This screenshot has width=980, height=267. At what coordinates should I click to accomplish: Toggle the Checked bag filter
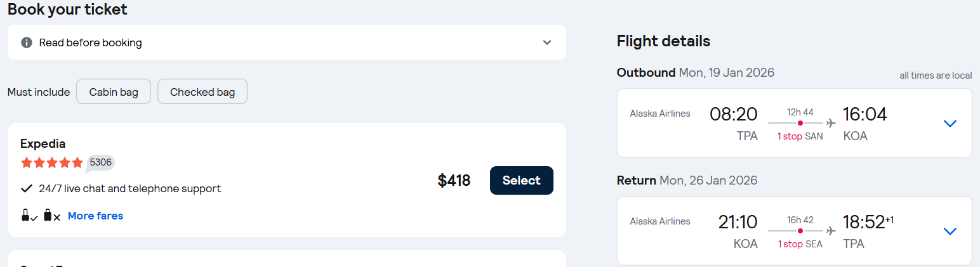(x=202, y=92)
